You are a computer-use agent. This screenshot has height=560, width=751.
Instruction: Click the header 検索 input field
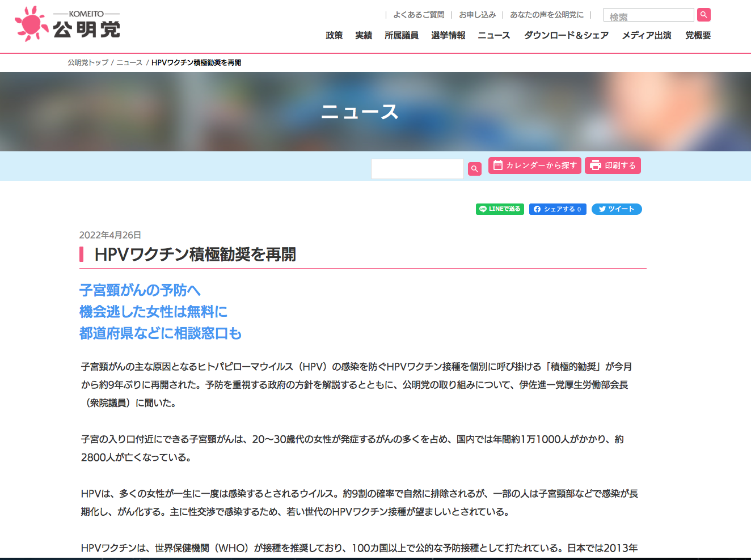[649, 15]
